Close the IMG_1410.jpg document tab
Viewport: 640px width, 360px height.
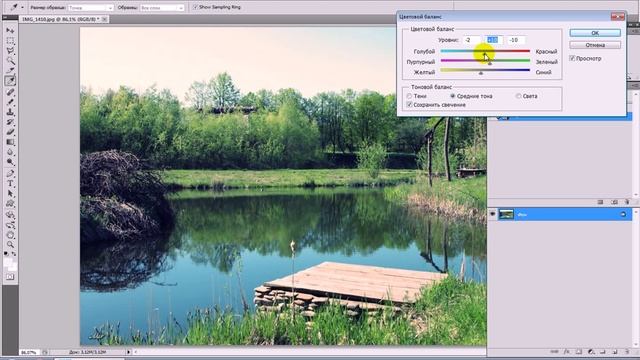(104, 19)
